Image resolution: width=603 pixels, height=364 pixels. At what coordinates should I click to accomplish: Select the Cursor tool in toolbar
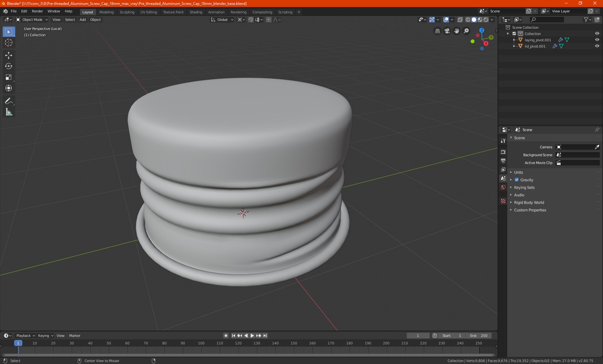point(9,43)
